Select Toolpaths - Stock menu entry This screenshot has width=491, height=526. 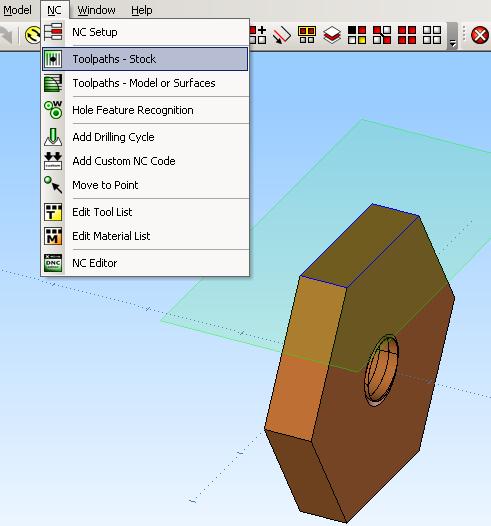click(x=145, y=59)
